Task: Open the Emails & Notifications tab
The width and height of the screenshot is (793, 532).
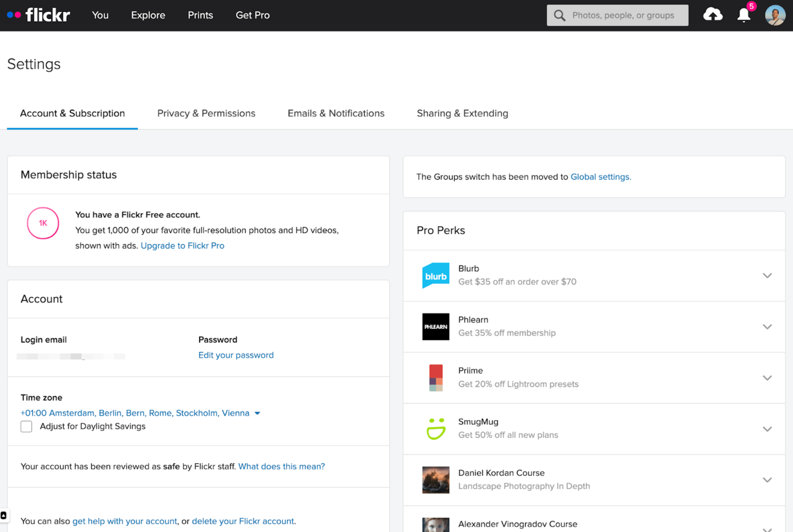Action: coord(336,113)
